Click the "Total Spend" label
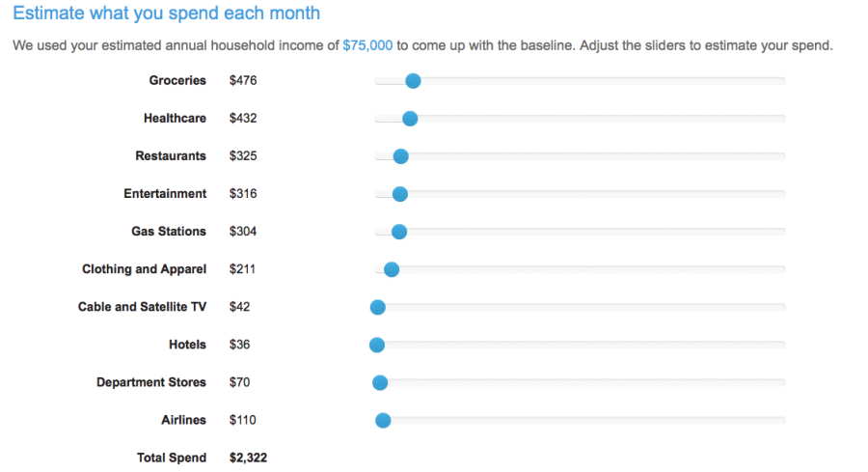868x472 pixels. point(174,458)
